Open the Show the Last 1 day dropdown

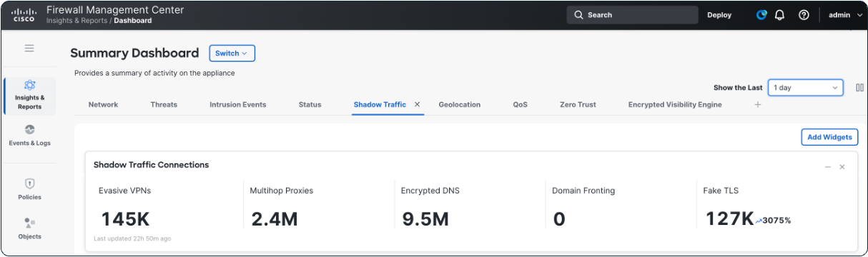click(x=806, y=88)
